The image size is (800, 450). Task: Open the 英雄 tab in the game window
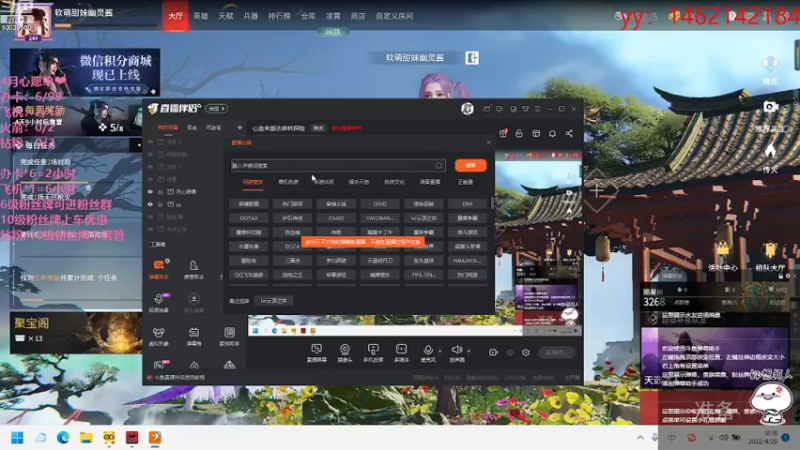201,16
